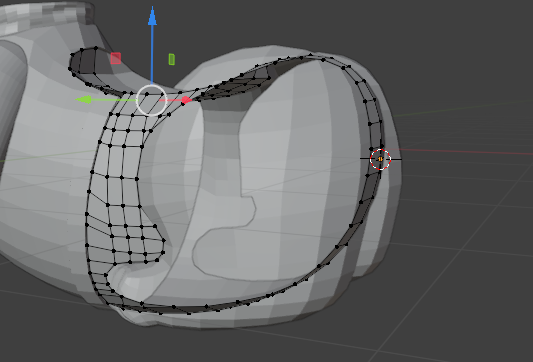Click the red-white dashed 3D cursor

point(380,159)
